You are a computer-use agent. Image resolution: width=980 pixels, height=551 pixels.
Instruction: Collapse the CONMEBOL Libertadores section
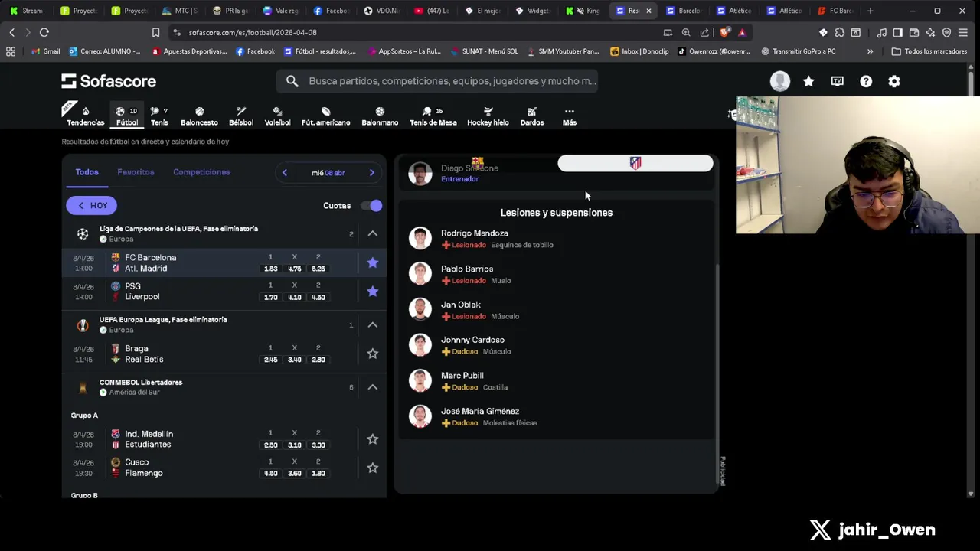372,386
